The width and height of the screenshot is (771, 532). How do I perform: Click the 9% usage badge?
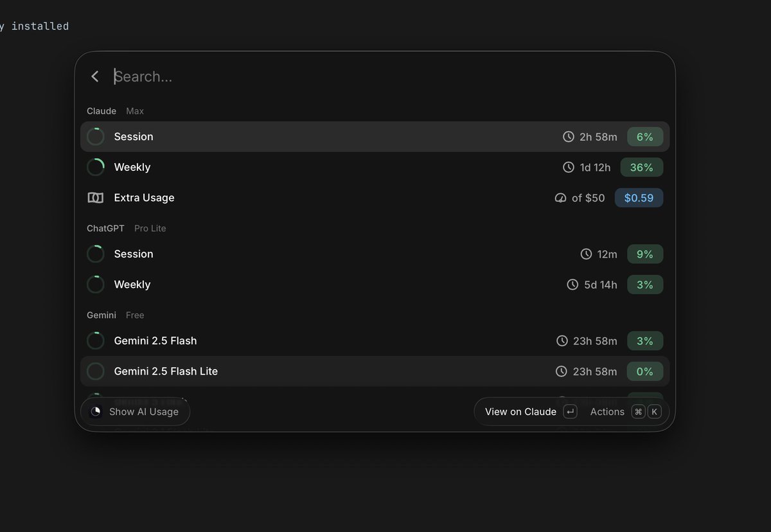[x=645, y=254]
